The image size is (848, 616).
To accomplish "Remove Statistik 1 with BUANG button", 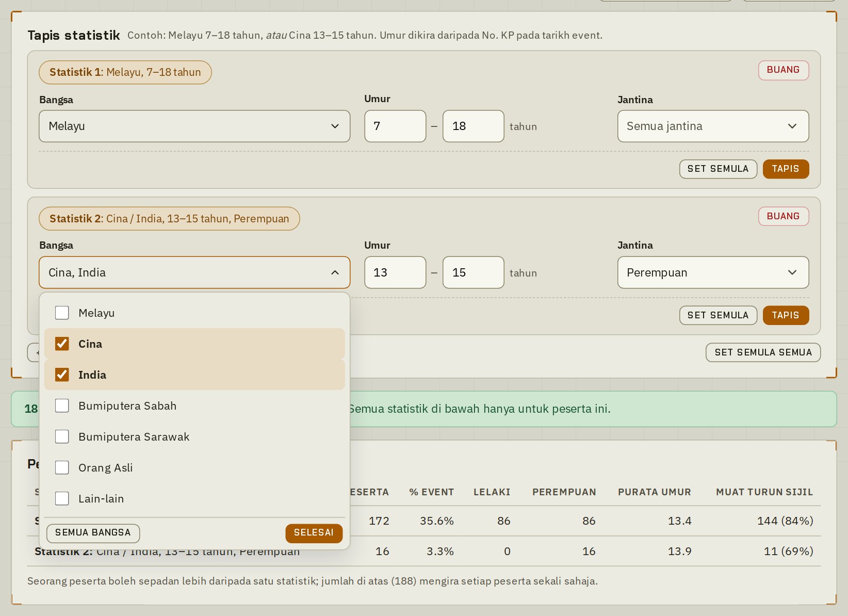I will (x=783, y=70).
